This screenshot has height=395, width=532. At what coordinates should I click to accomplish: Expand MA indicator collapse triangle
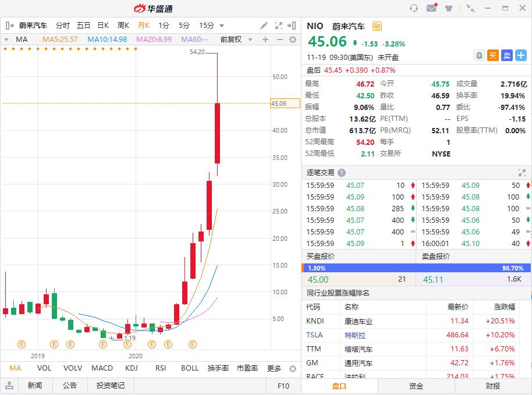click(6, 40)
